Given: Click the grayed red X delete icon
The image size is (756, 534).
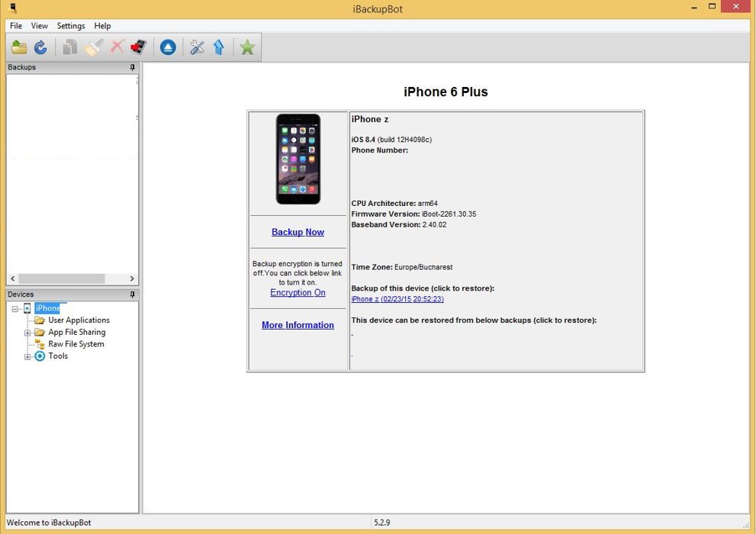Looking at the screenshot, I should 117,47.
